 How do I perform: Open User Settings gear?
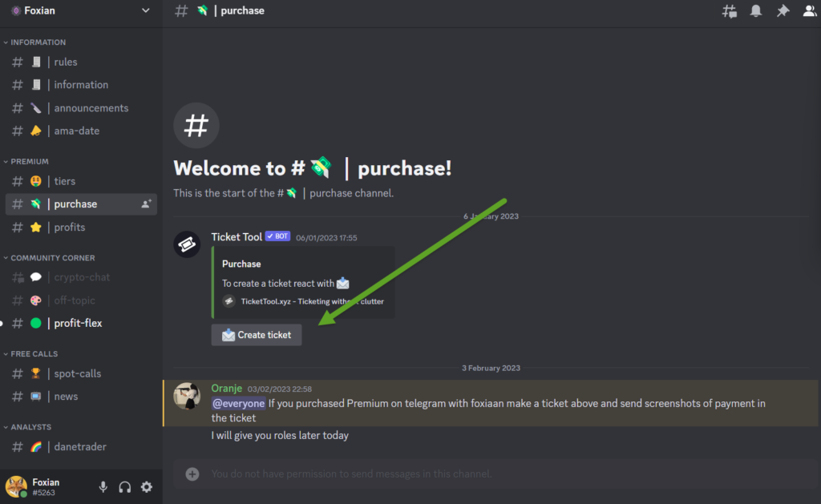[146, 486]
